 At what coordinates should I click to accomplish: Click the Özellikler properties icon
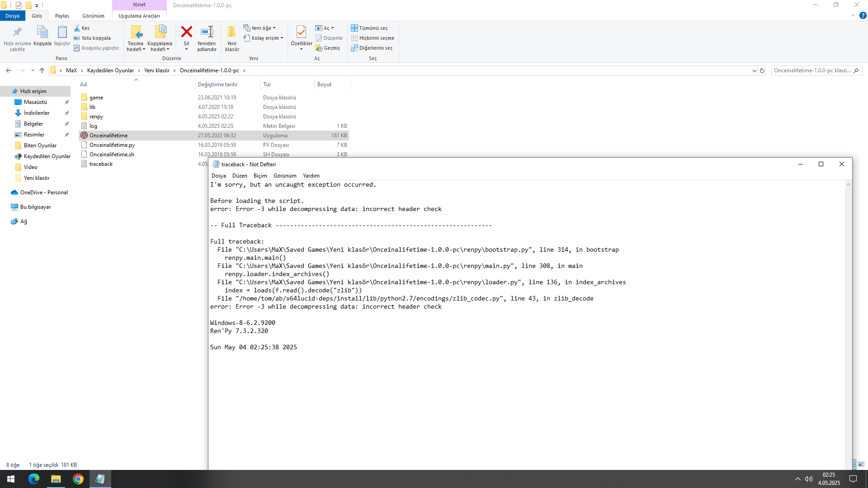(x=301, y=32)
